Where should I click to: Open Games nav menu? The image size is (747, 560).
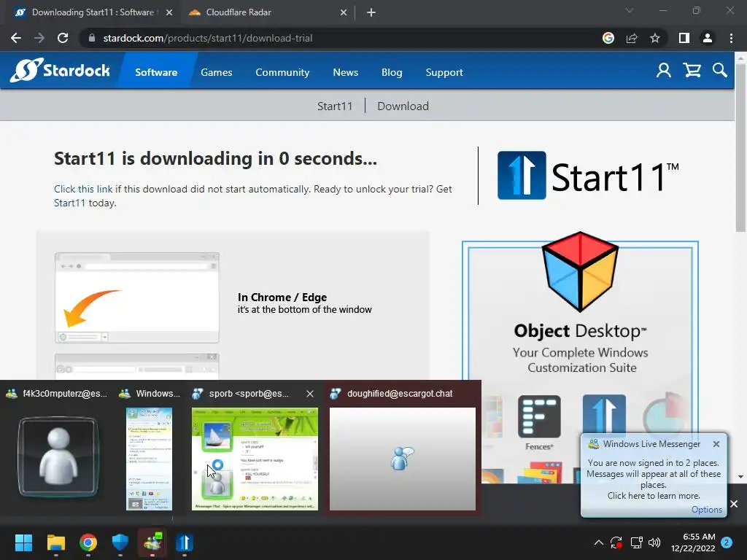(x=216, y=72)
